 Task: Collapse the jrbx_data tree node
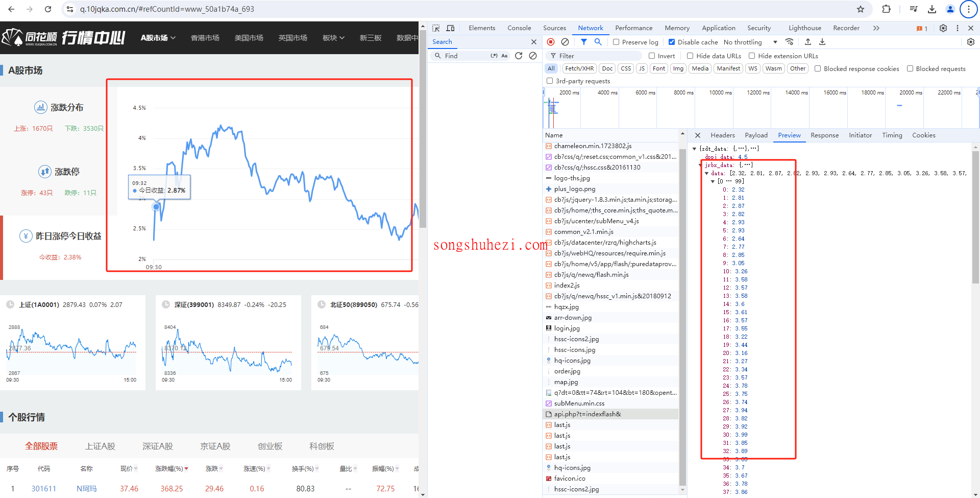701,165
